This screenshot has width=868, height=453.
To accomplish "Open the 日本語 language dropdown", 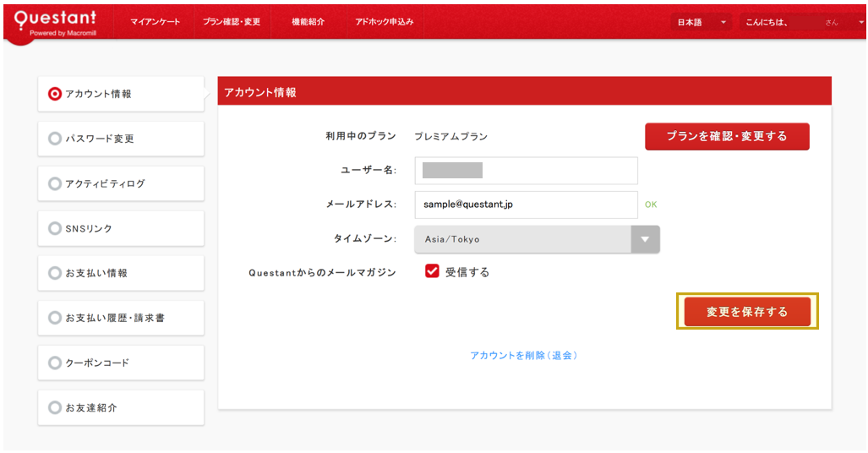I will (701, 23).
